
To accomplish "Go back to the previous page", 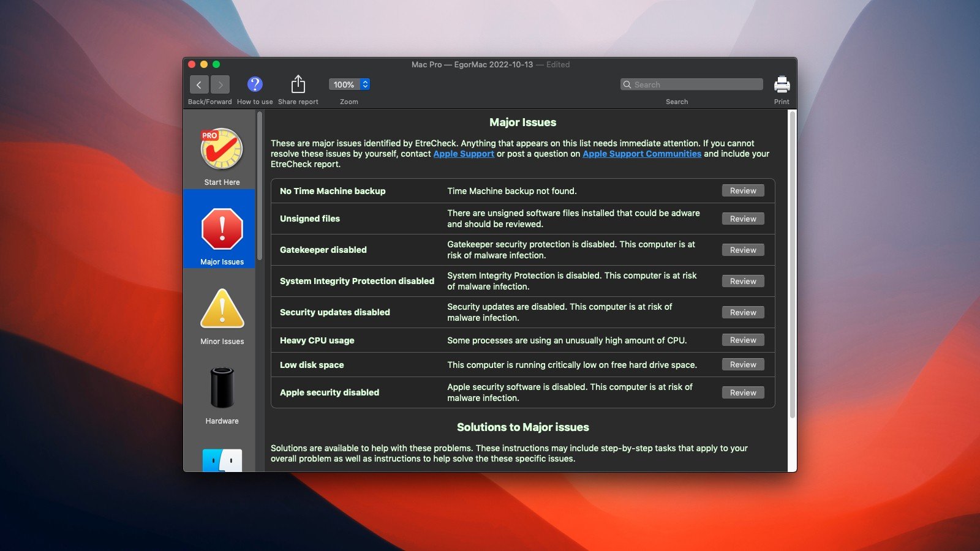I will [199, 85].
